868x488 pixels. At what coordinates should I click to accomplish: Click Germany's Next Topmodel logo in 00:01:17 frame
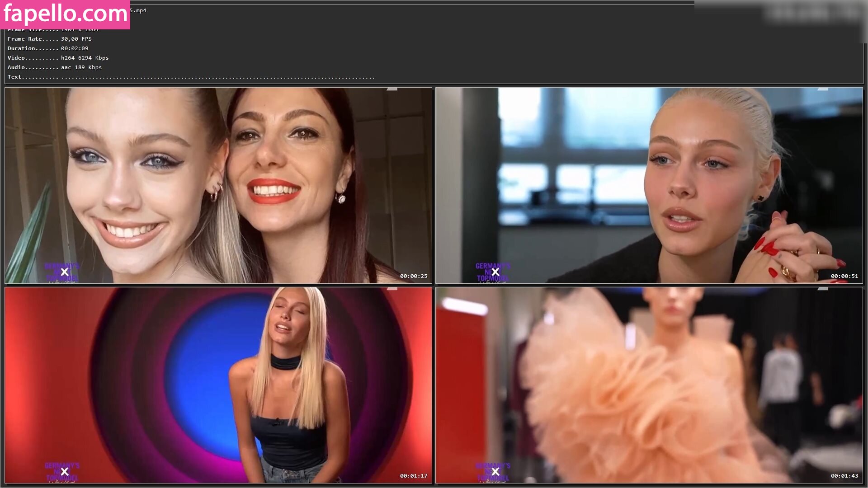coord(62,466)
